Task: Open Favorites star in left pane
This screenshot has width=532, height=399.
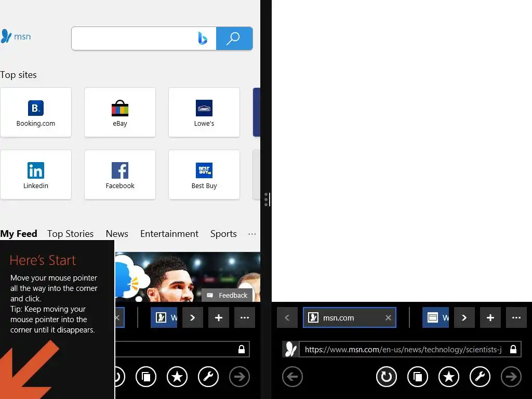Action: (x=177, y=377)
